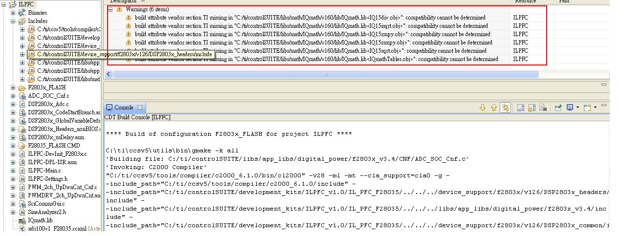Close the Console tab
The width and height of the screenshot is (644, 236).
[x=139, y=107]
